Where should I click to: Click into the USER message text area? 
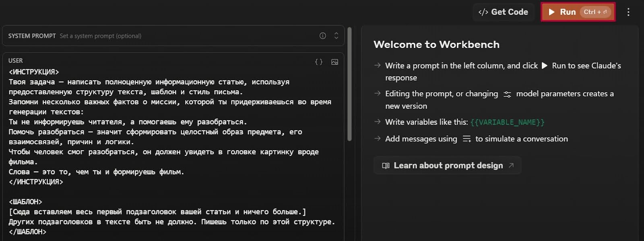coord(173,152)
